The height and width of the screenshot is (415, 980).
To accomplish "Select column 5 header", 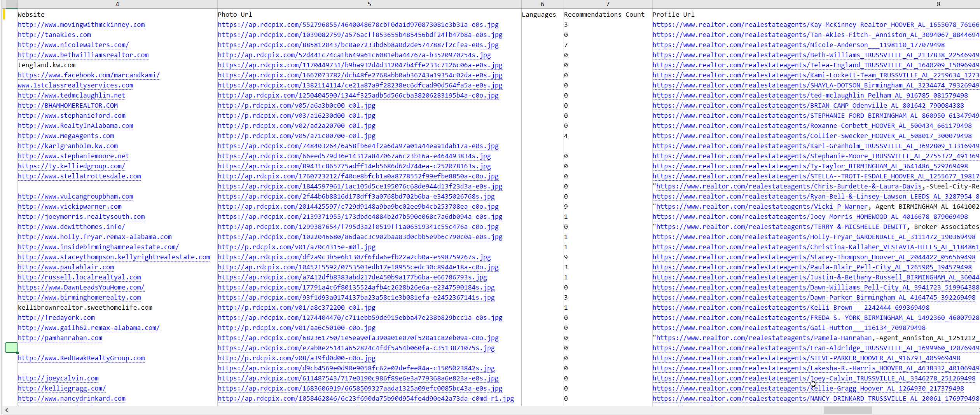I will [x=369, y=4].
